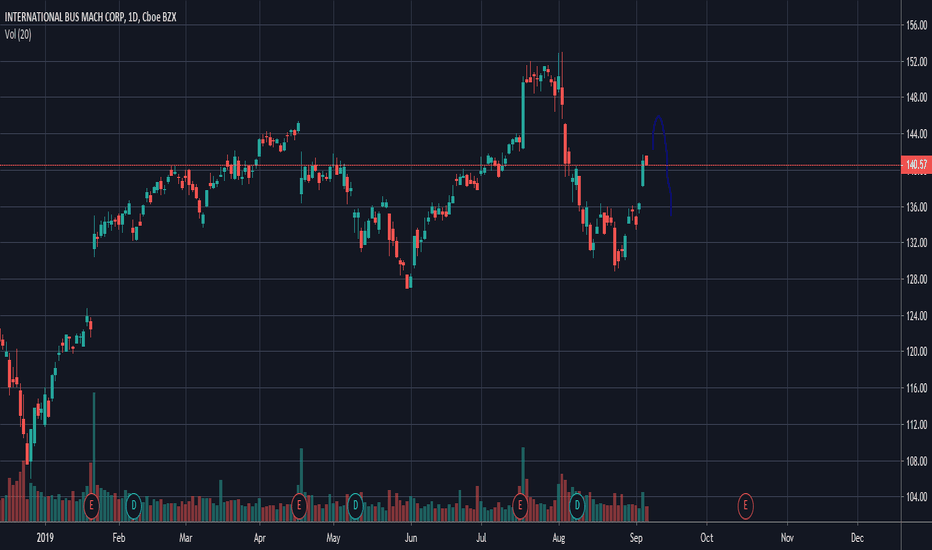Click the Jun label on time axis
The image size is (932, 550).
[411, 538]
